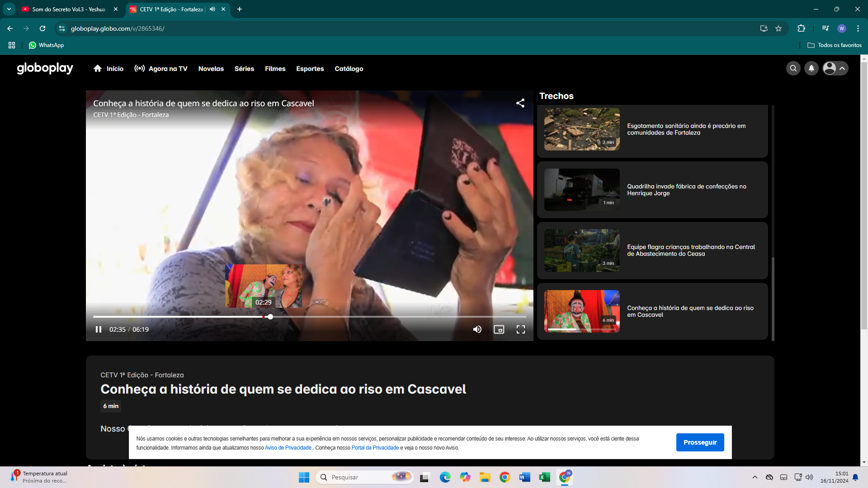Open Excel from the taskbar
This screenshot has width=868, height=488.
tap(544, 477)
